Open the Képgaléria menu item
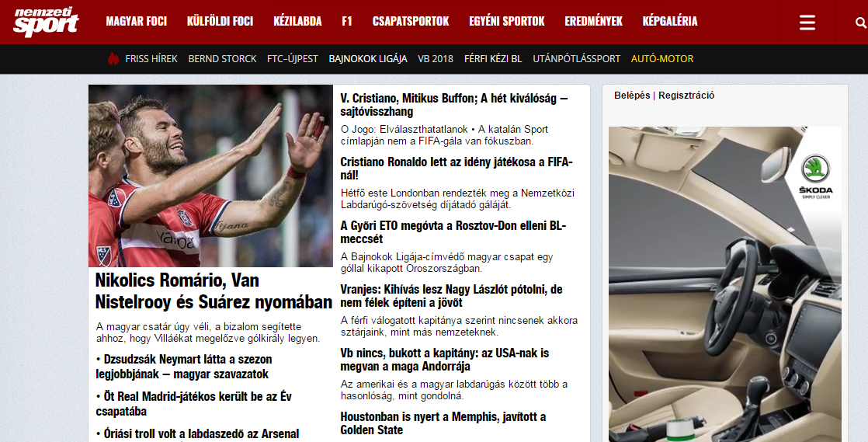The height and width of the screenshot is (442, 868). click(670, 22)
